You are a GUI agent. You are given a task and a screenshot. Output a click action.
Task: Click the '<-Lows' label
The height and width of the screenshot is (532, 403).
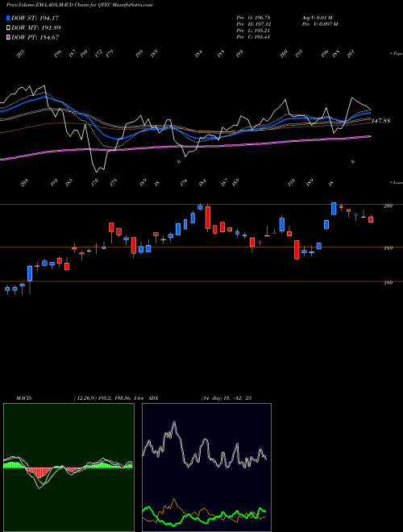(x=397, y=182)
